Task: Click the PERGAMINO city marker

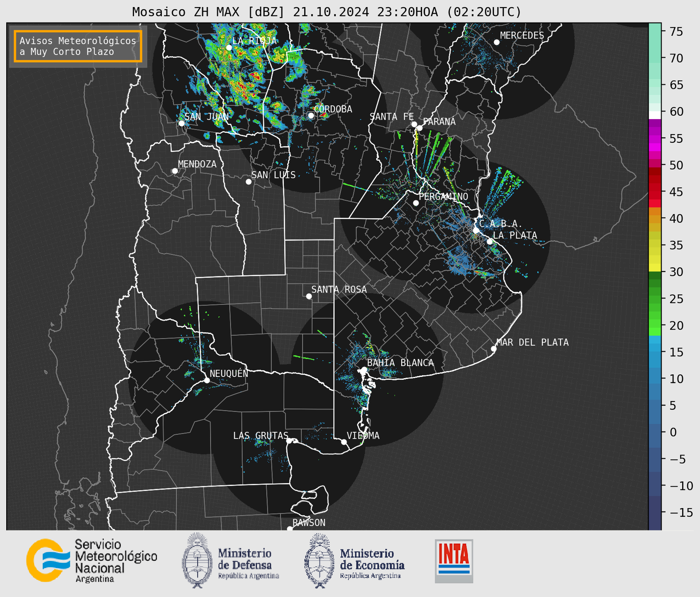Action: pos(416,203)
